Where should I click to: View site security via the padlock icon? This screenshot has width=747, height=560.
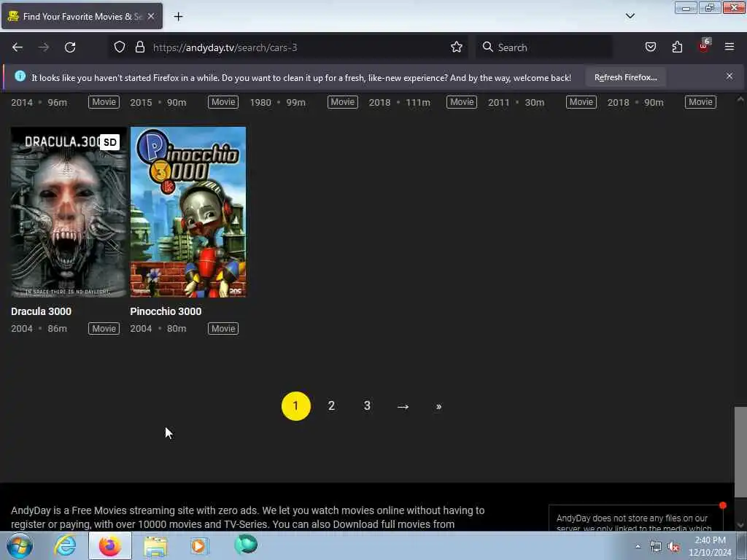(x=139, y=47)
